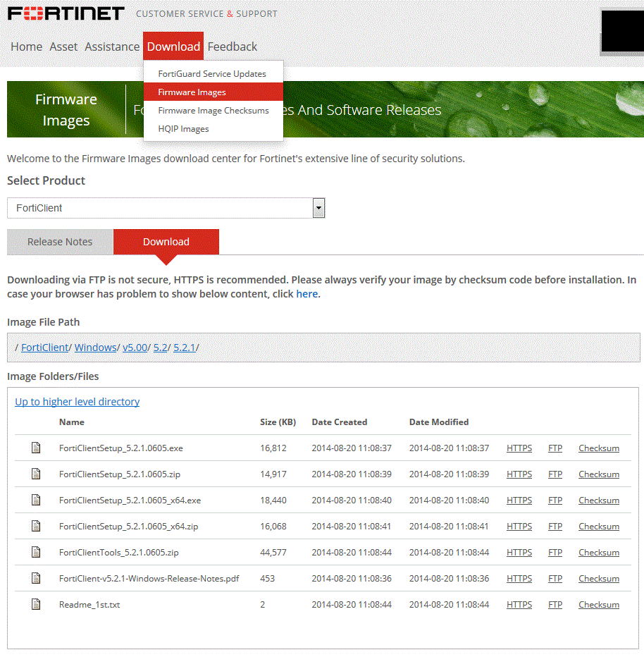The height and width of the screenshot is (657, 644).
Task: Open Windows link in the file path
Action: tap(95, 348)
